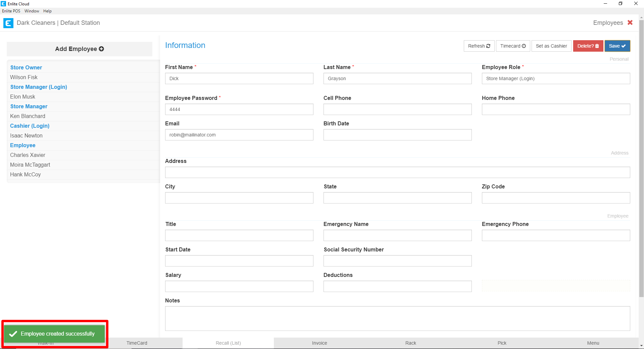The width and height of the screenshot is (644, 349).
Task: Select employee Hank McCoy
Action: 83,175
